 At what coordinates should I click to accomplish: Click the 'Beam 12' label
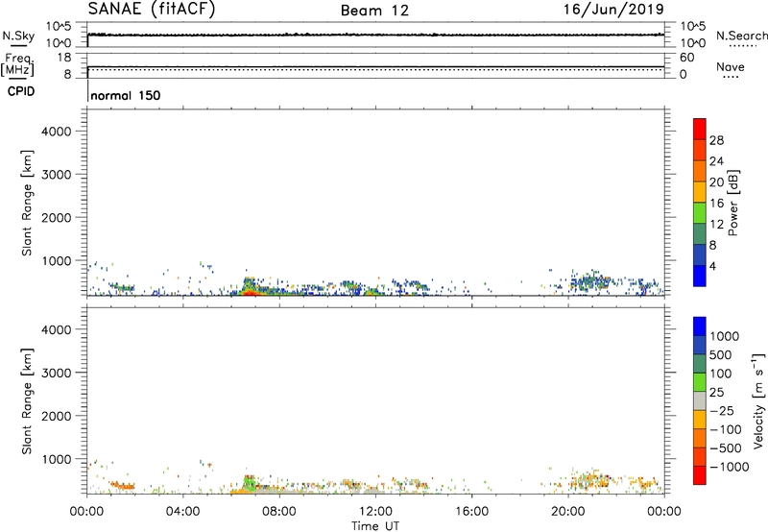[x=374, y=11]
